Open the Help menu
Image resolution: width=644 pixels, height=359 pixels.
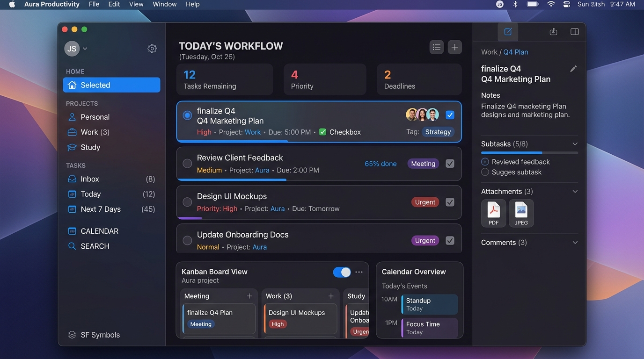[193, 4]
